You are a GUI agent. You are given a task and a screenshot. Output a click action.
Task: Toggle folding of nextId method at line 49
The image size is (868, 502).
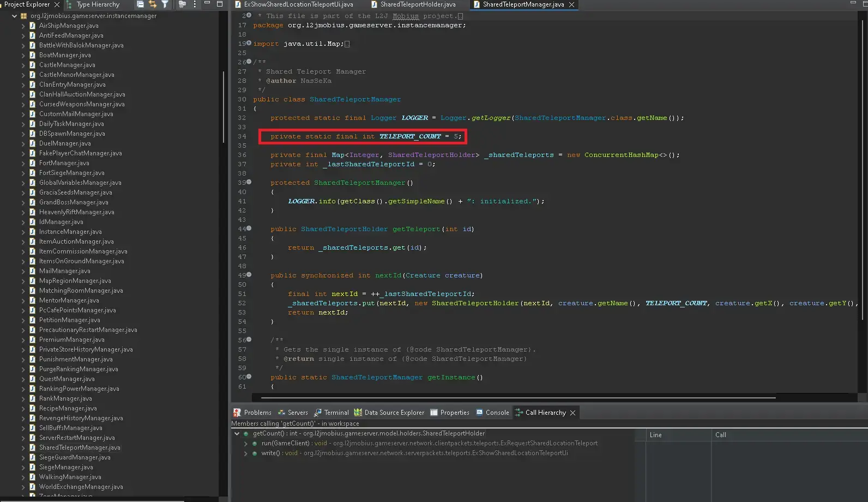[249, 275]
